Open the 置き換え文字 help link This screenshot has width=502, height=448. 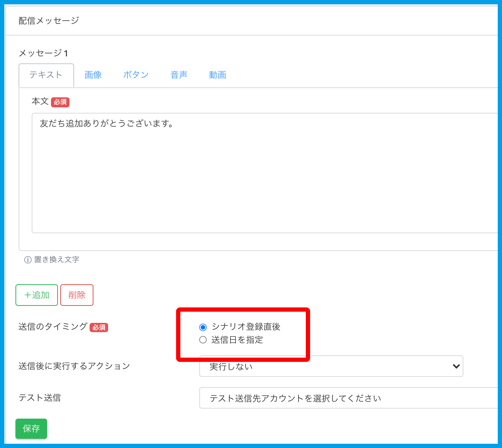pyautogui.click(x=57, y=260)
